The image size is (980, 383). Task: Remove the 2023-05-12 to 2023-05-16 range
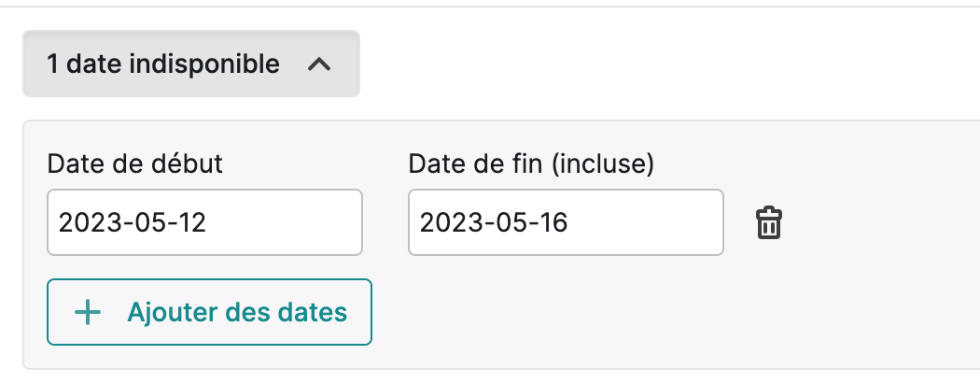tap(769, 222)
